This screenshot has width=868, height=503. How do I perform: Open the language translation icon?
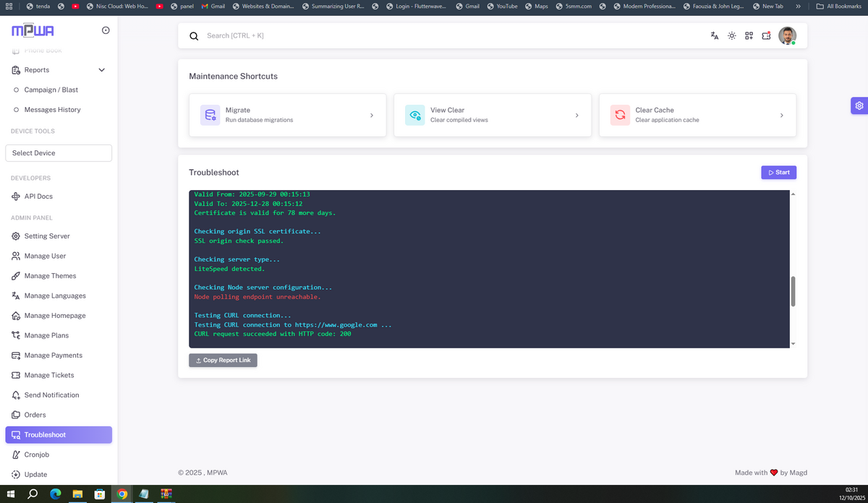[715, 35]
